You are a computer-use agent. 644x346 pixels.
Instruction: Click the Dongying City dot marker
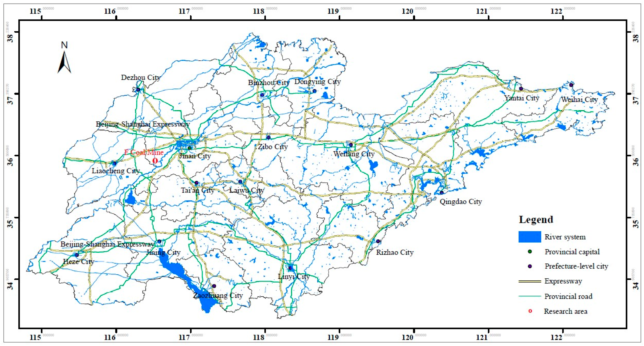click(x=314, y=91)
